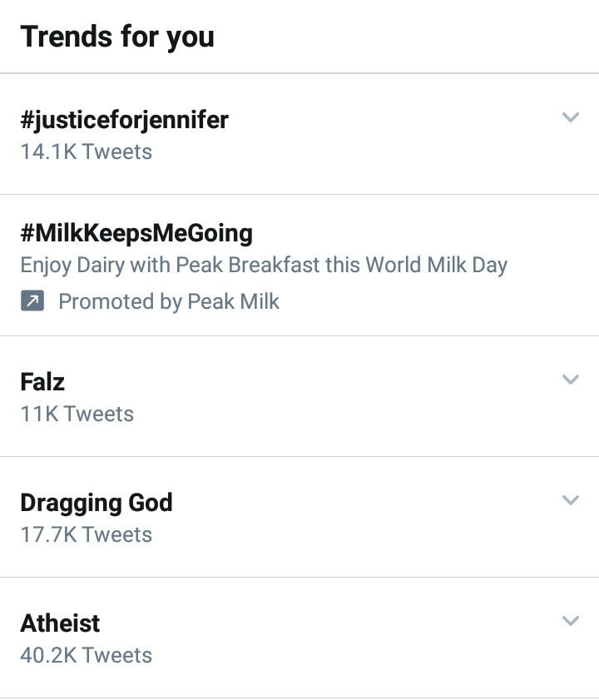Tap the 17.7K Tweets count
Screen dimensions: 599x700
[x=86, y=534]
